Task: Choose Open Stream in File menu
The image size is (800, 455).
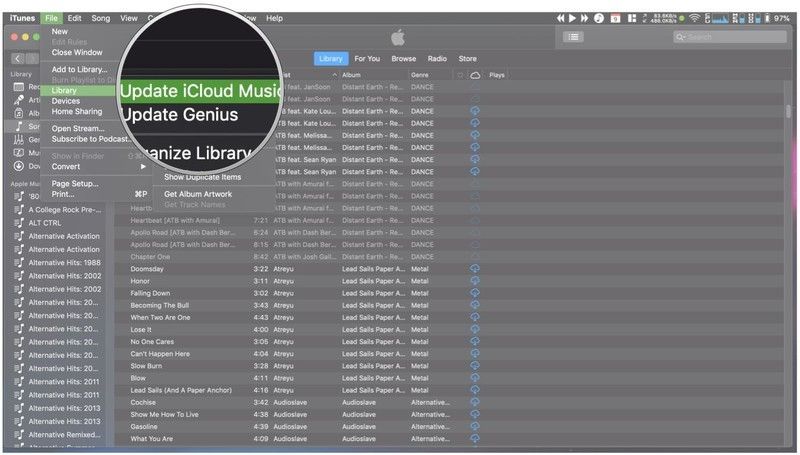Action: (78, 129)
